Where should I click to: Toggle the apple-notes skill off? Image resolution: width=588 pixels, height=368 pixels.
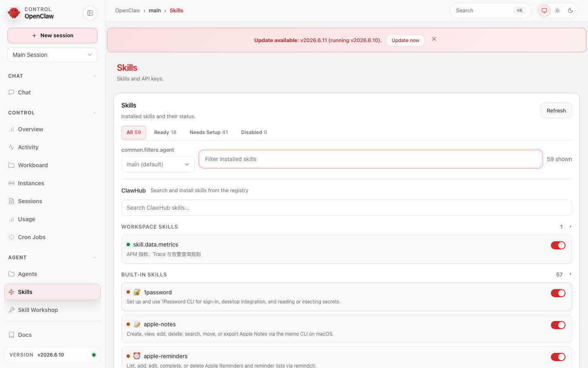pyautogui.click(x=558, y=325)
